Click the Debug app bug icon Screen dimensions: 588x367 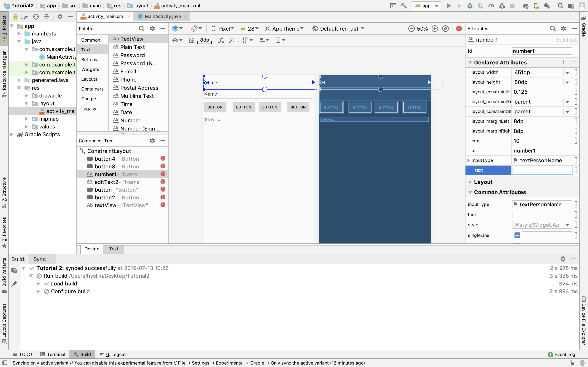coord(470,6)
